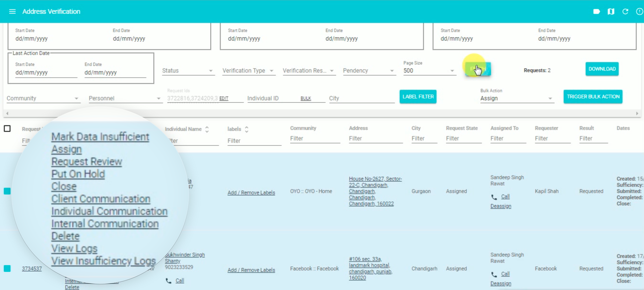Click the Assigned To column Filter box
The height and width of the screenshot is (290, 644).
[508, 139]
